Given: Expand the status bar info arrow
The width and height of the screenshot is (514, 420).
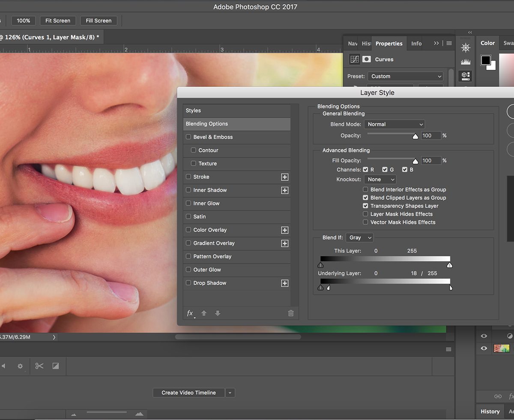Looking at the screenshot, I should tap(54, 337).
